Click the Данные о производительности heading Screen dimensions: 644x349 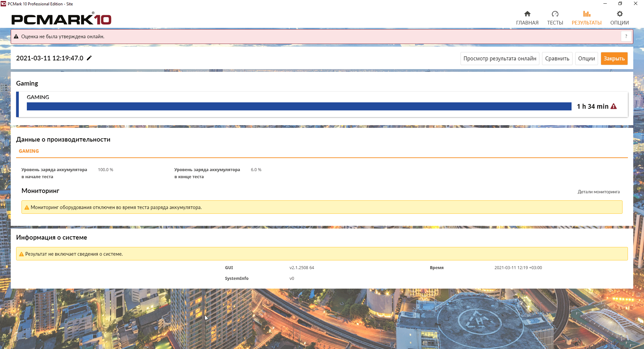(63, 140)
